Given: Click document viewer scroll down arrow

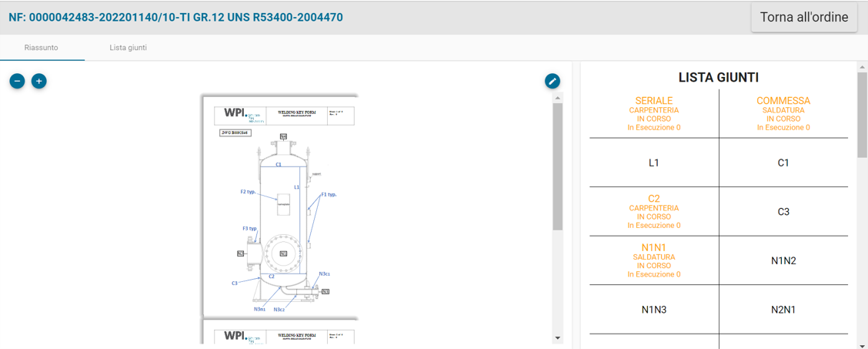Looking at the screenshot, I should (x=558, y=338).
